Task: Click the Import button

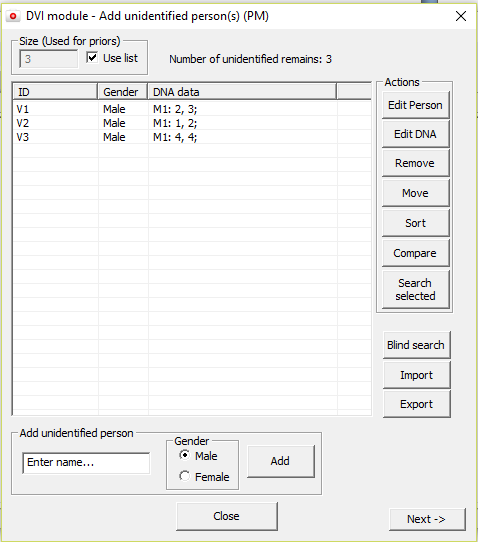Action: tap(416, 375)
